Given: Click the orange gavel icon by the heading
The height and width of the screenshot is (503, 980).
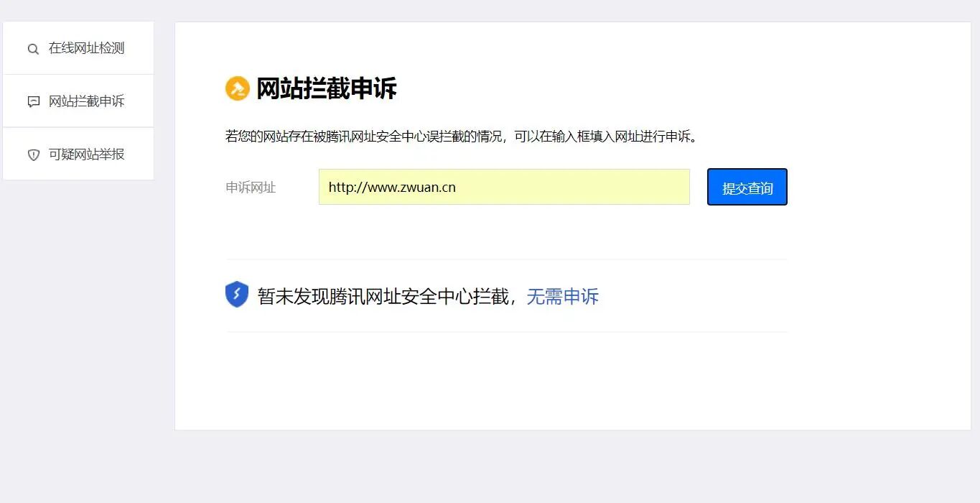Looking at the screenshot, I should pyautogui.click(x=237, y=88).
